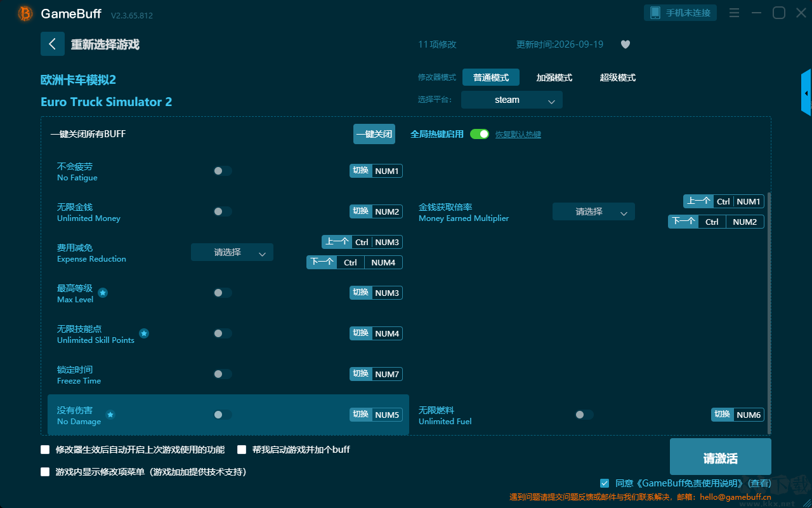
Task: Switch on the No Damage toggle
Action: tap(223, 415)
